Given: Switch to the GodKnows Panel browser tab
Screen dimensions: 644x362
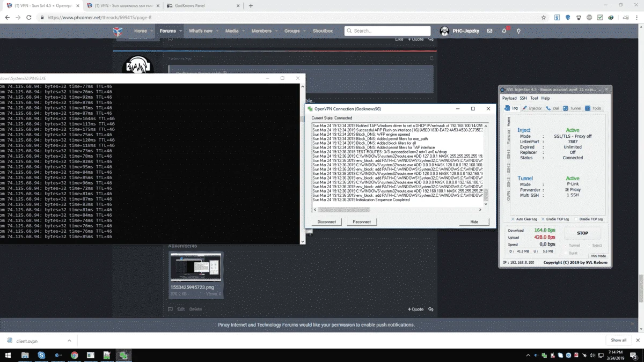Looking at the screenshot, I should (202, 6).
